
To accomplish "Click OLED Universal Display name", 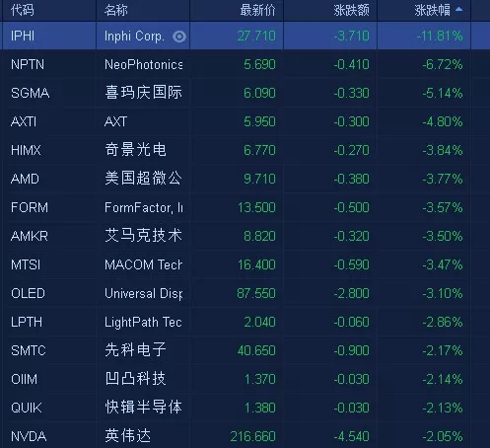I will click(x=143, y=293).
